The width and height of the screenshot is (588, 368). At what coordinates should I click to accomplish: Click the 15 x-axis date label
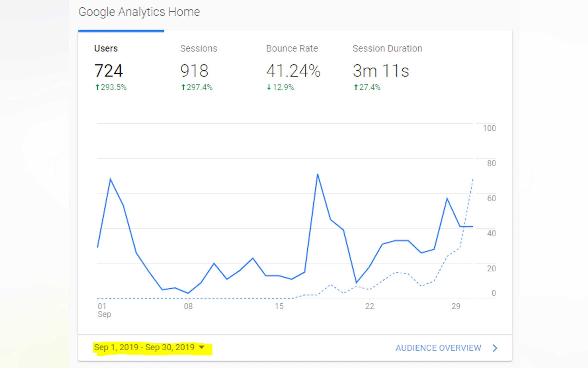tap(279, 306)
